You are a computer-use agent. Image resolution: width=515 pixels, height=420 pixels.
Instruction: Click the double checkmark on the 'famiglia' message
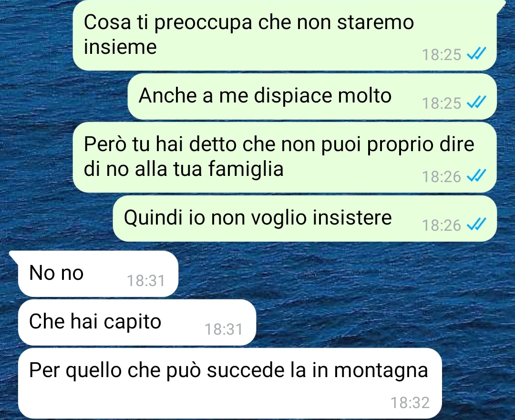[x=476, y=176]
